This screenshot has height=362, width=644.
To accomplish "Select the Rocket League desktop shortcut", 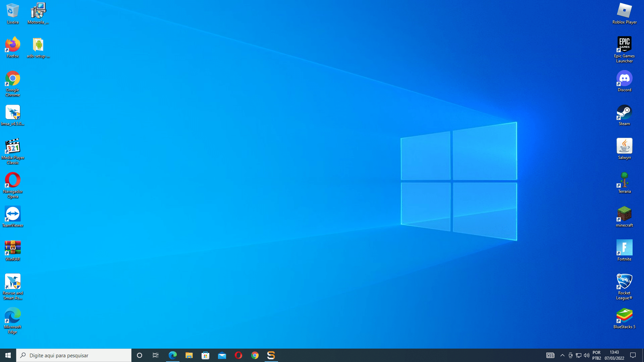I will (x=624, y=287).
